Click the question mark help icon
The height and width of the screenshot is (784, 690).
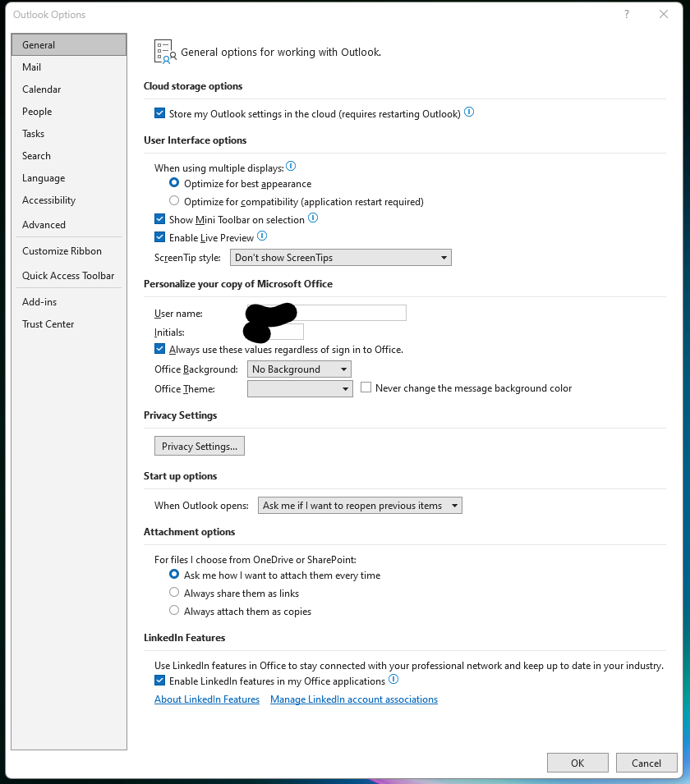click(627, 15)
